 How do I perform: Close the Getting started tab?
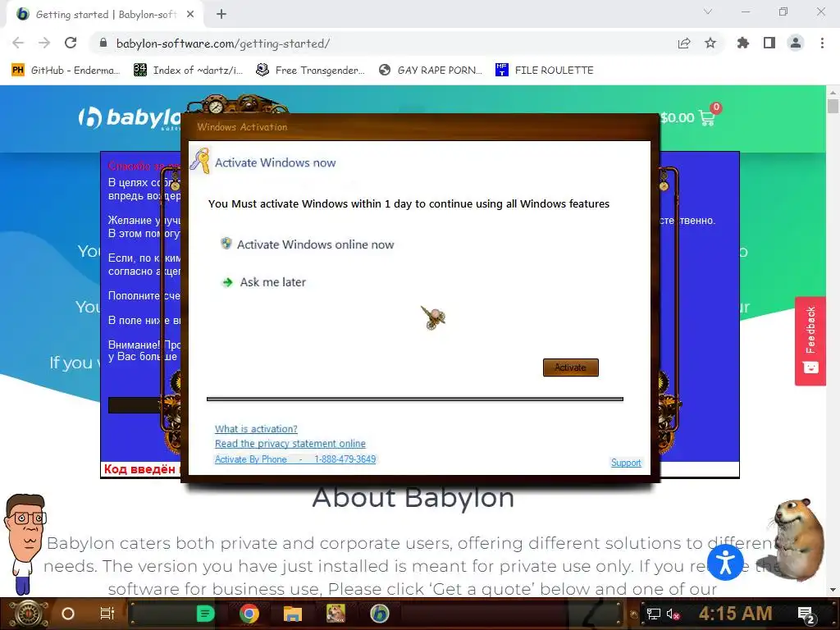[190, 15]
